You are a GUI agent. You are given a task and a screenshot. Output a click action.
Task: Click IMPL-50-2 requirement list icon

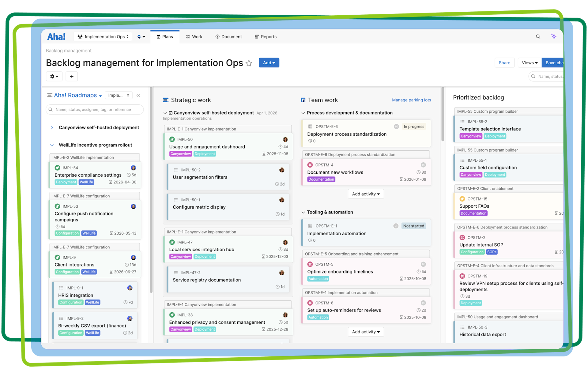tap(176, 170)
